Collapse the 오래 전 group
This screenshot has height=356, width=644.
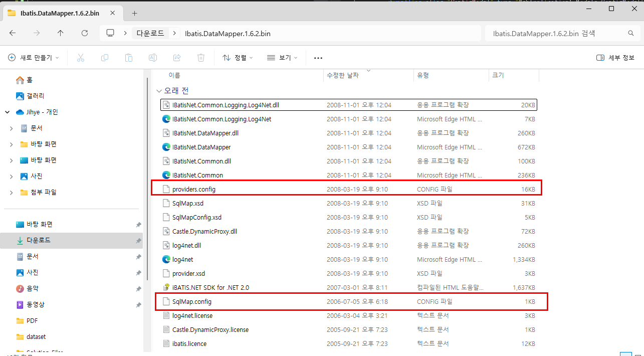pyautogui.click(x=159, y=91)
